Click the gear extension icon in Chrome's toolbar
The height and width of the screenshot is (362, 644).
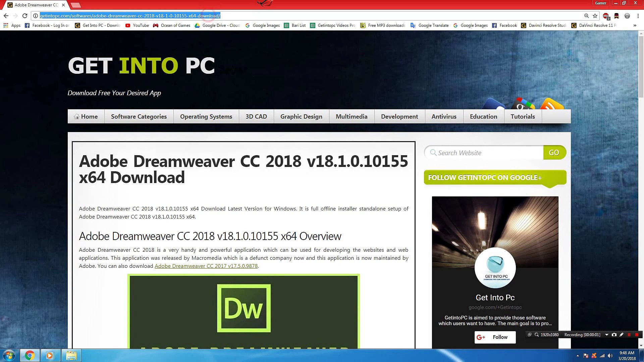point(627,16)
